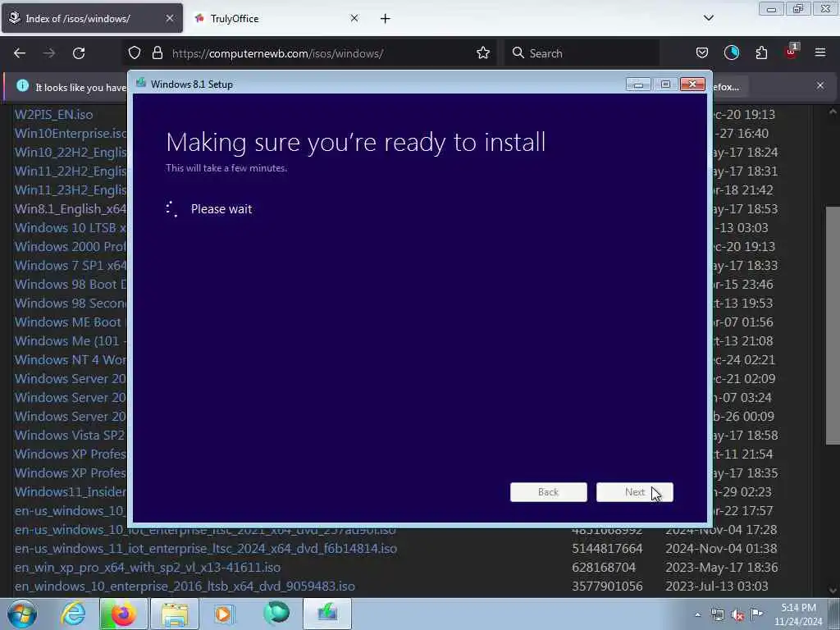Open the Windows Vista SP2 link
The image size is (840, 630).
(x=70, y=436)
